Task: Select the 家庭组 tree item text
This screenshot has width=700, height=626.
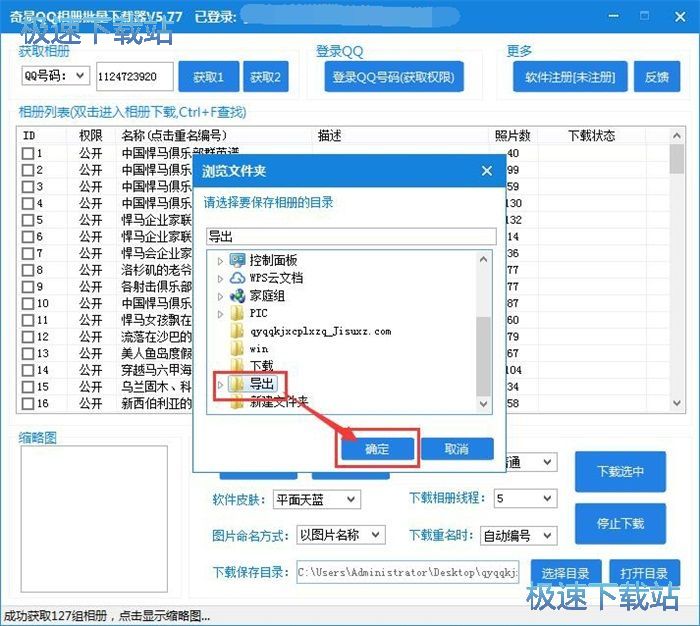Action: tap(267, 296)
